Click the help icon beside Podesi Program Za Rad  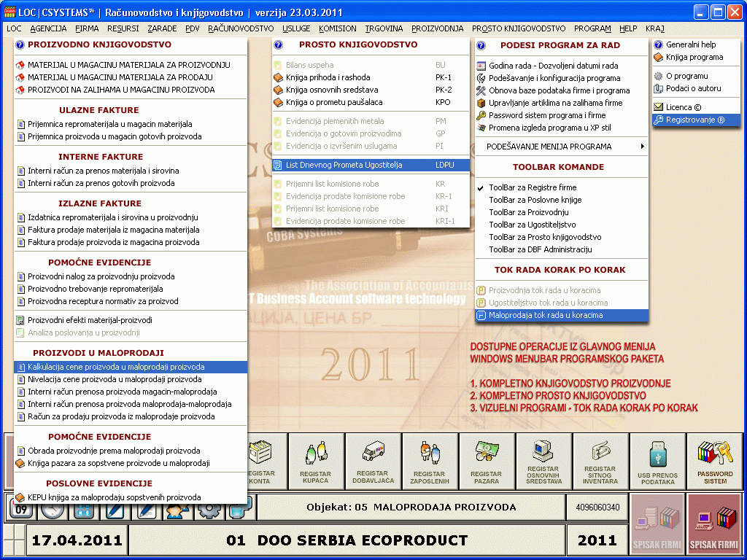coord(481,46)
